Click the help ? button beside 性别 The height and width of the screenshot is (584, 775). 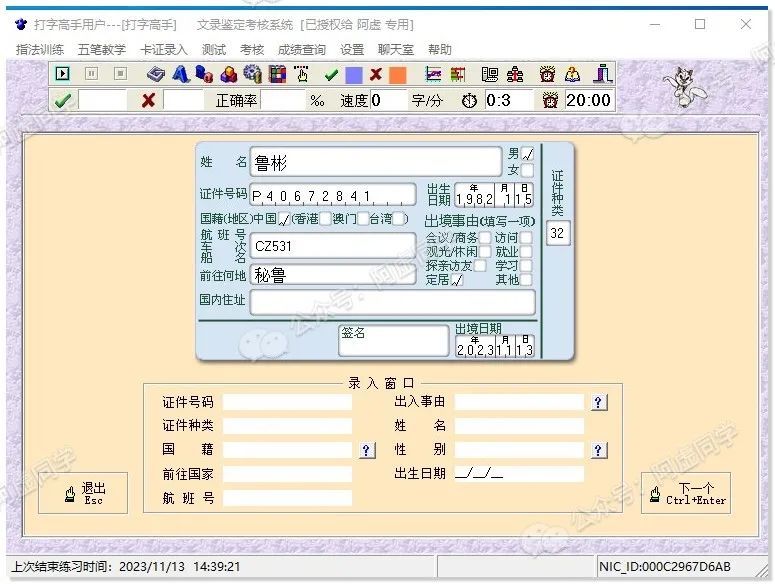(x=599, y=450)
